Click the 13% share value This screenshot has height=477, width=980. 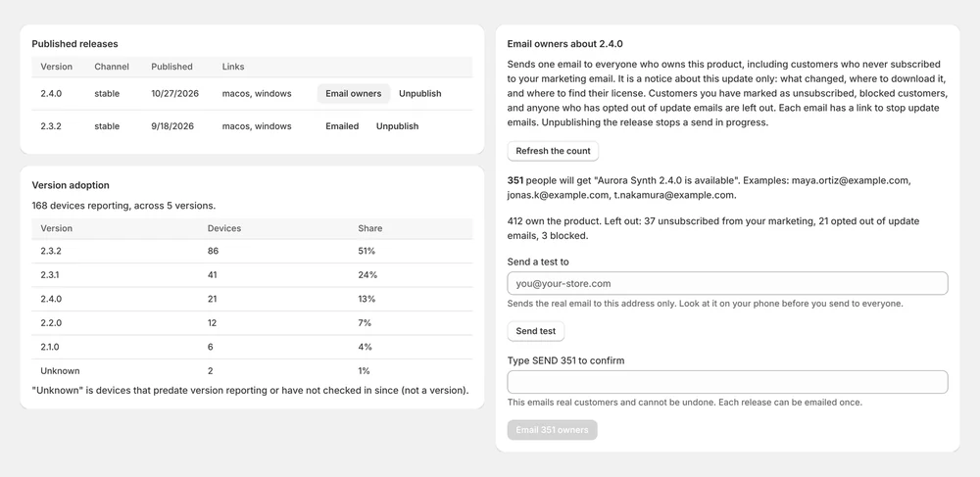point(367,299)
